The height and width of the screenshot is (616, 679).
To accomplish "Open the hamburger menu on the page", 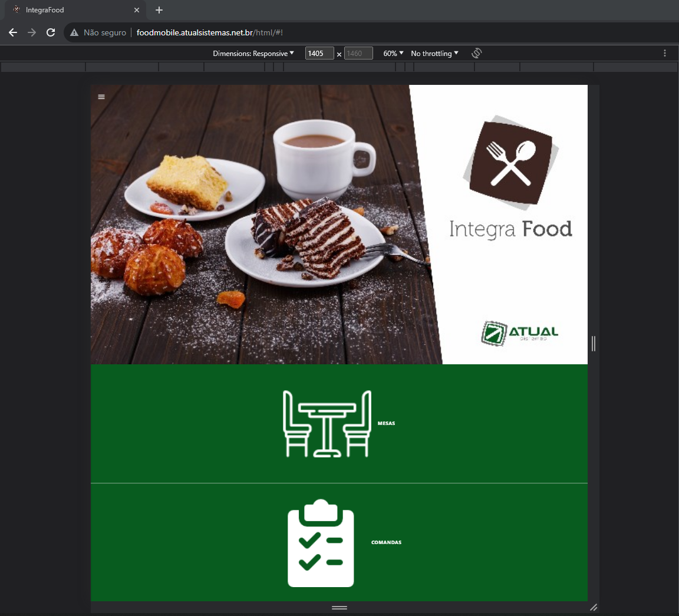I will click(101, 97).
